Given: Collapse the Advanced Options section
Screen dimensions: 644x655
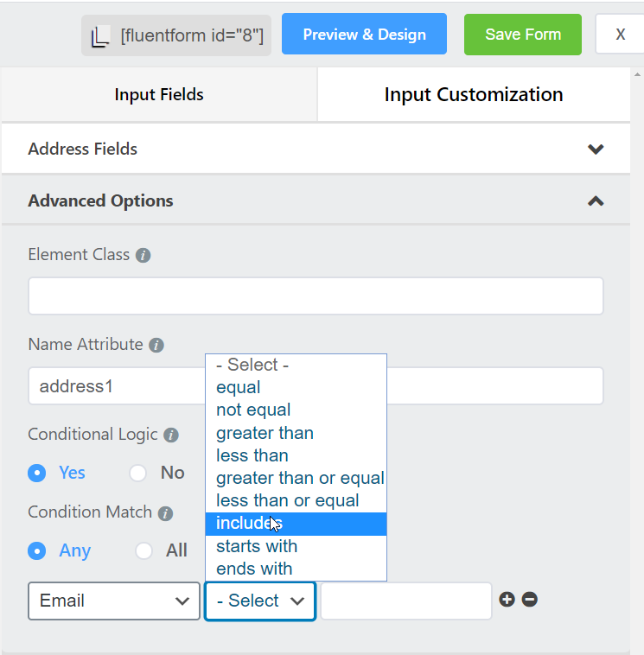Looking at the screenshot, I should click(x=595, y=200).
